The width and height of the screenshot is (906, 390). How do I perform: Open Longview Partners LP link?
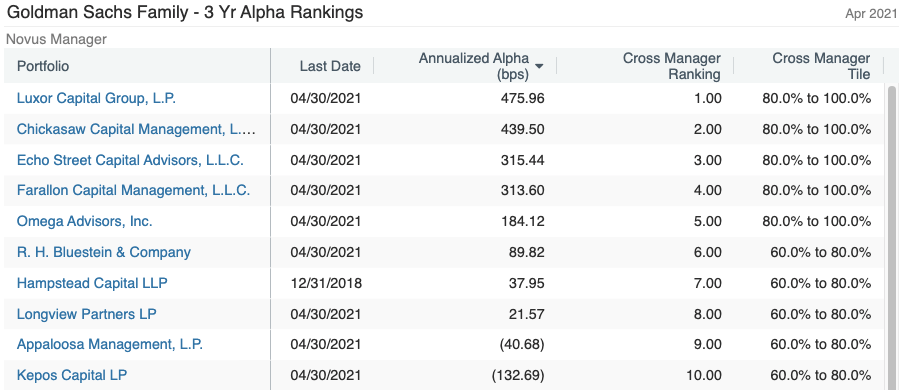click(x=87, y=314)
